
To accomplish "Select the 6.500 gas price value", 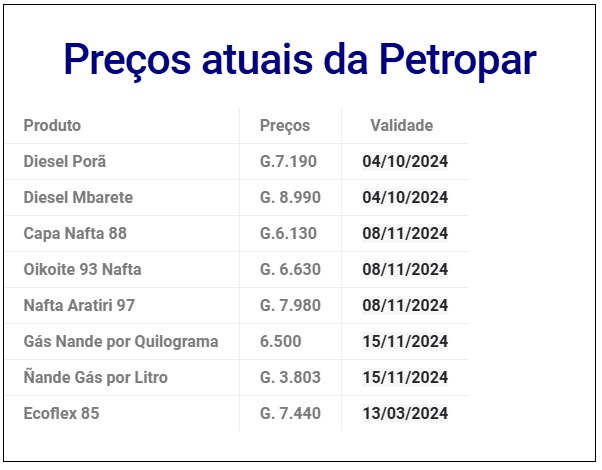I will [281, 342].
